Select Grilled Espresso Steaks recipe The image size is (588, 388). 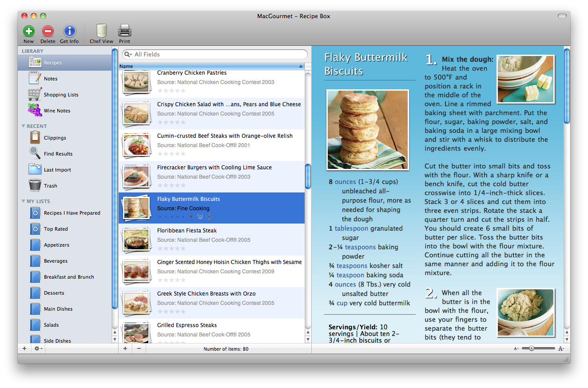pyautogui.click(x=211, y=331)
